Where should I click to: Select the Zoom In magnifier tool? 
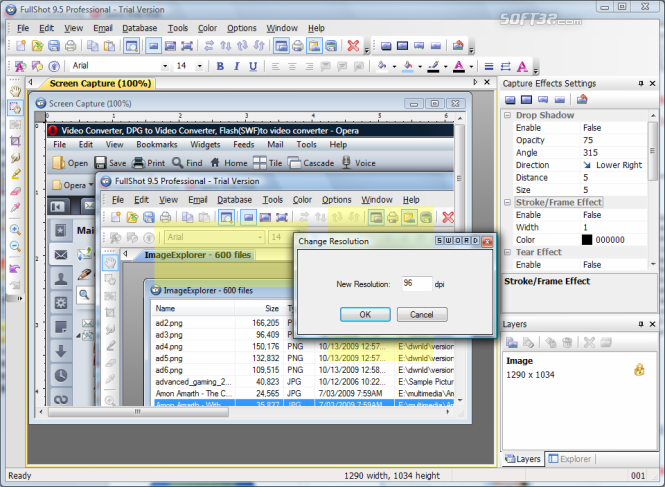point(15,230)
